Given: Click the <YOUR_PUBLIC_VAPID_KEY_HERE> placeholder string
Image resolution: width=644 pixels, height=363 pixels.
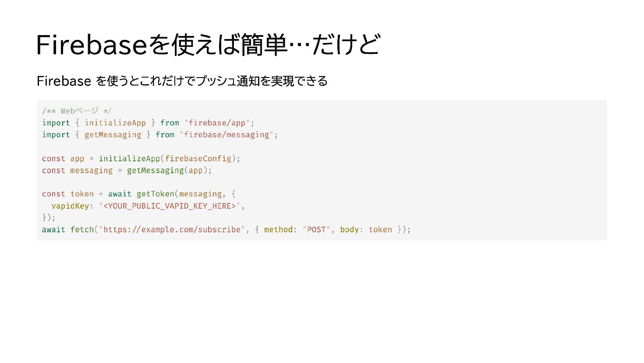Looking at the screenshot, I should click(x=170, y=206).
